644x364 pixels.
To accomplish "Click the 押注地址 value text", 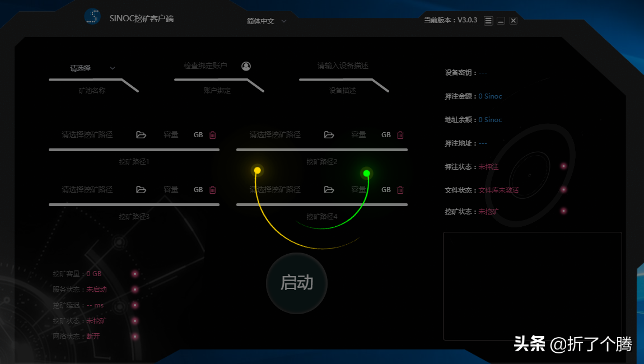I will tap(483, 143).
